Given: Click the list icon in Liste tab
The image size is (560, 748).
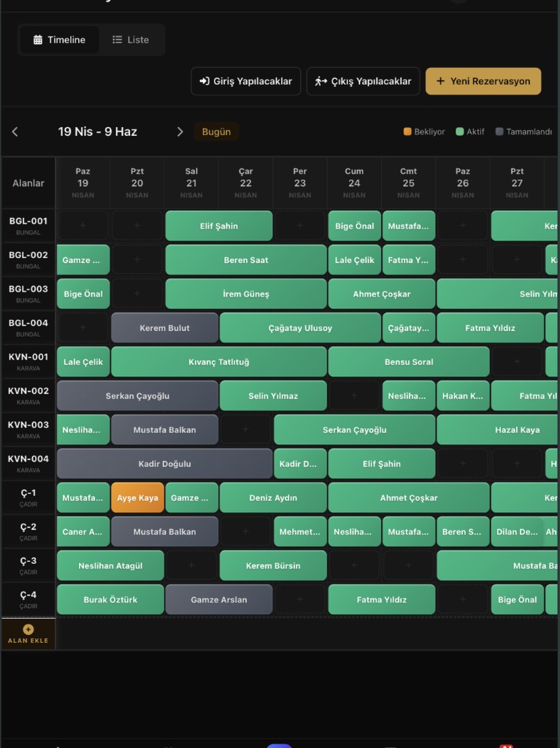Looking at the screenshot, I should click(x=118, y=39).
